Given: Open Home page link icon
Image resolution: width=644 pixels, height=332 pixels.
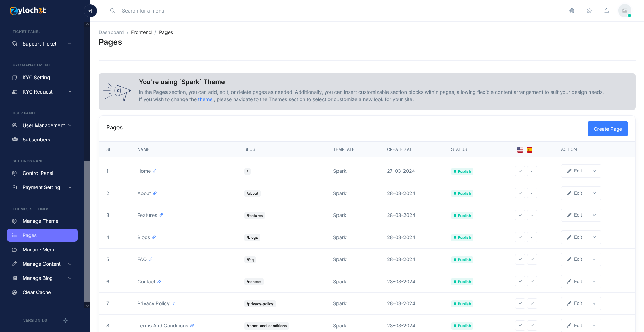Looking at the screenshot, I should click(155, 171).
